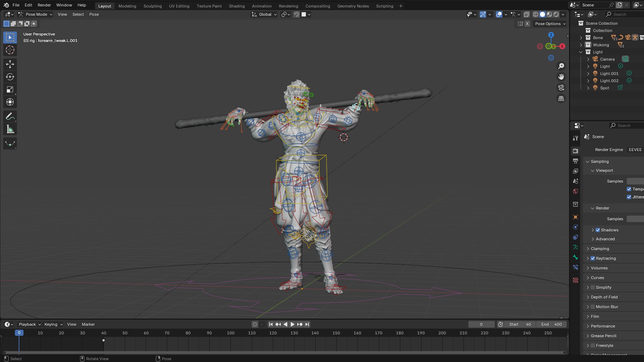Viewport: 644px width, 362px height.
Task: Select the Cursor tool in the toolbar
Action: coord(10,50)
